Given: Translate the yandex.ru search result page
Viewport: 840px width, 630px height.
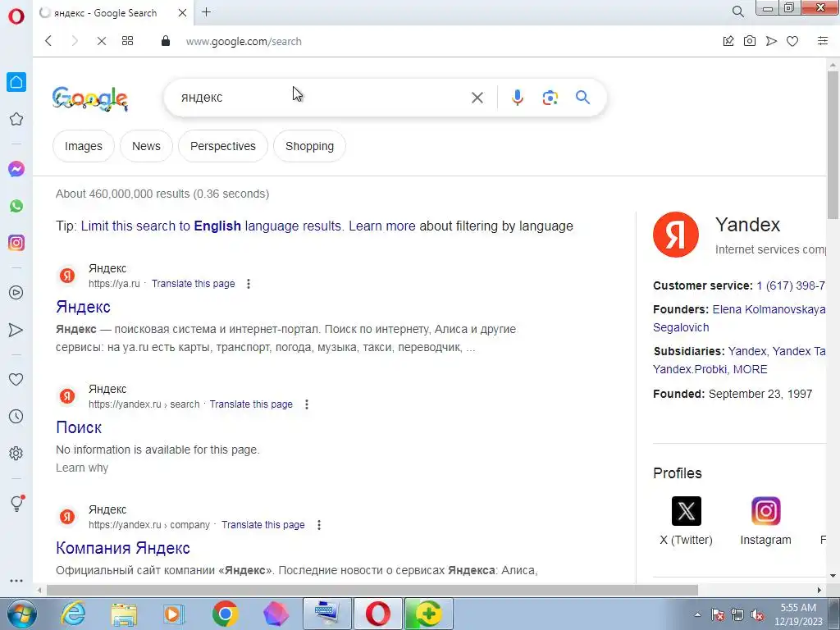Looking at the screenshot, I should tap(251, 404).
